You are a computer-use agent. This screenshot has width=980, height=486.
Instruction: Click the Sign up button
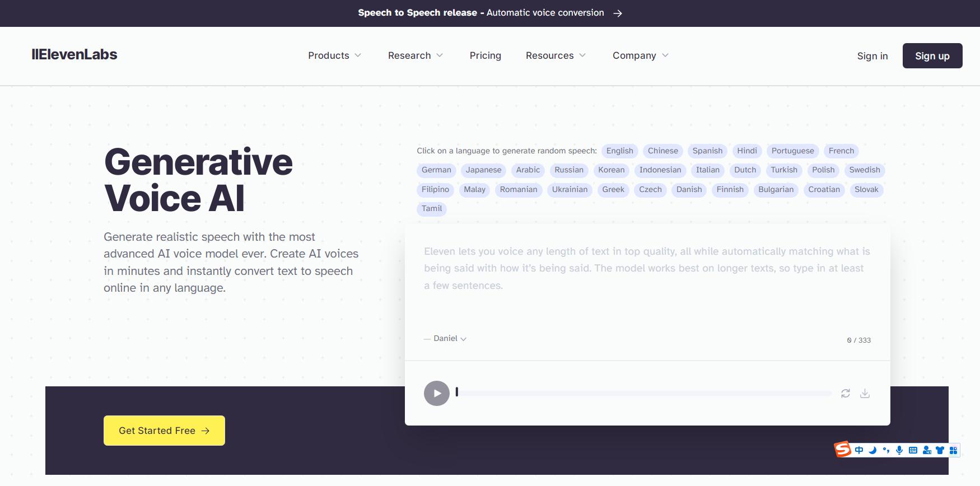[932, 56]
